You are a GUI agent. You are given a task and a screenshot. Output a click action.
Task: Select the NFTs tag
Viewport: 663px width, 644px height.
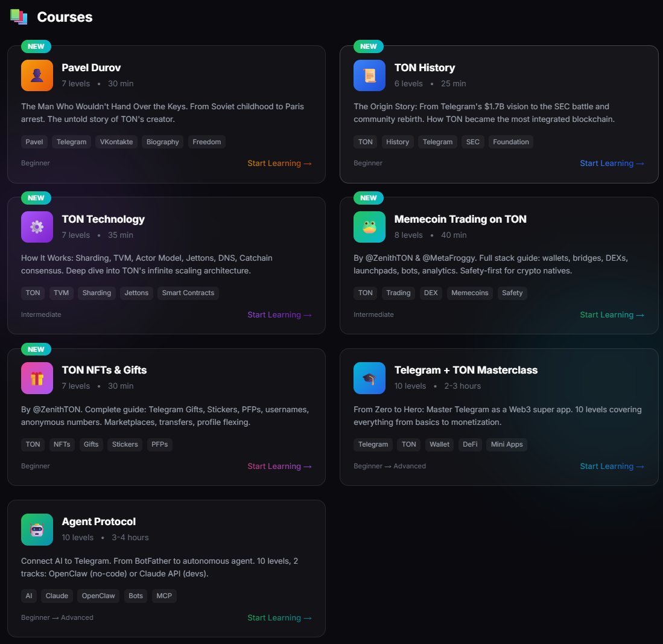tap(62, 444)
